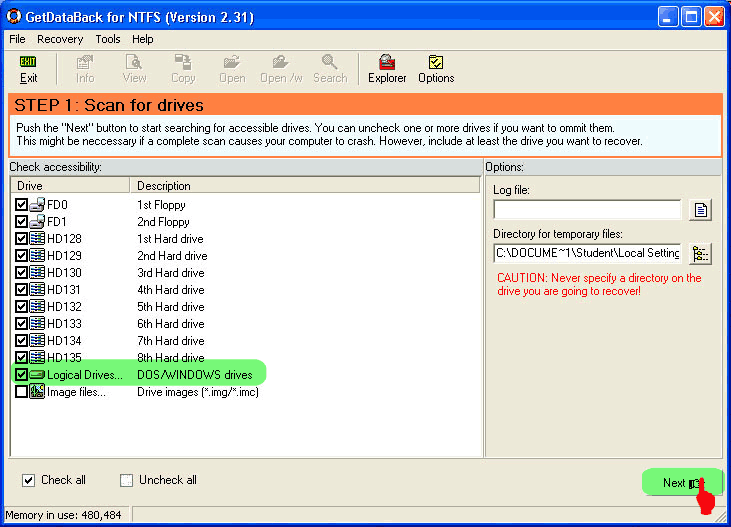Browse for a log file with the document icon
Screen dimensions: 731x527
tap(700, 210)
